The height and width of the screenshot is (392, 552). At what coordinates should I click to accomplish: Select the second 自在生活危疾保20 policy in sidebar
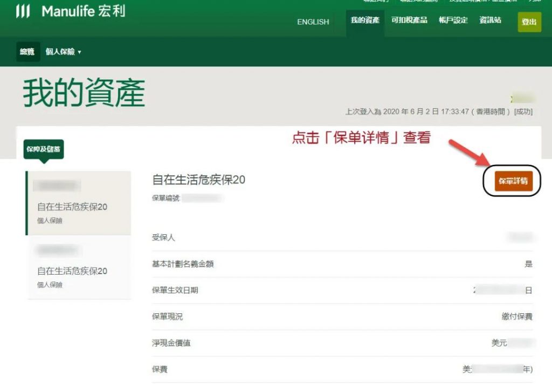79,268
